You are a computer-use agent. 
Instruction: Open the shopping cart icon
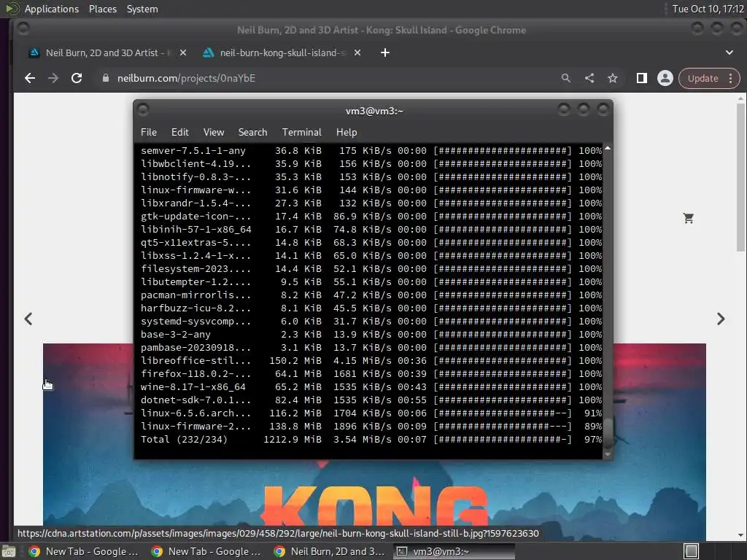click(689, 218)
